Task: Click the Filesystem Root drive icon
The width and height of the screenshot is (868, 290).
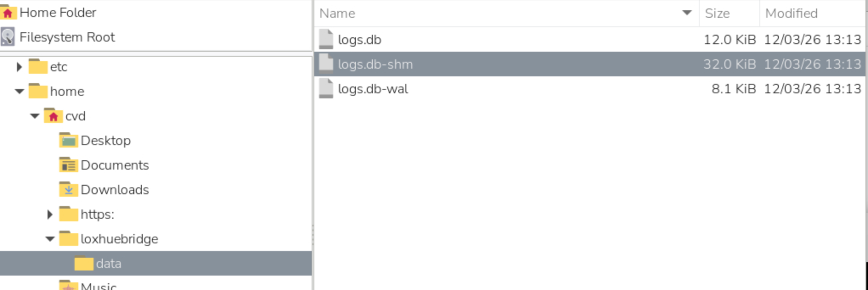Action: click(8, 37)
